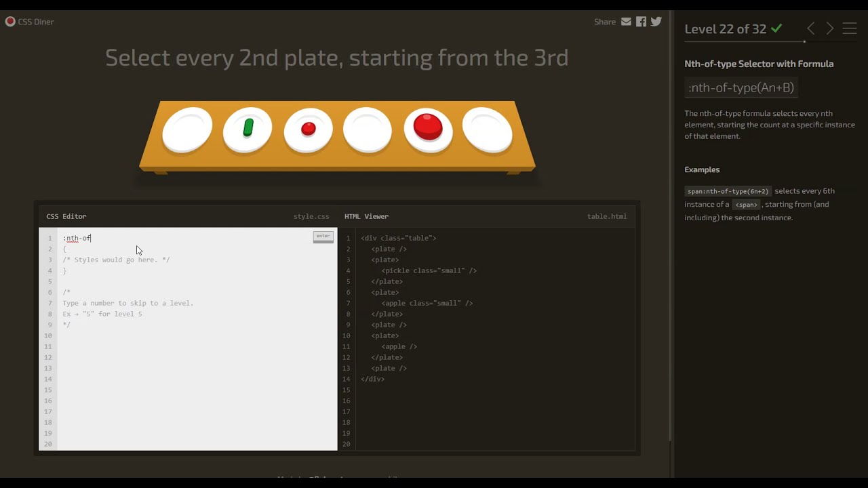Click the CSS editor selector input line
The width and height of the screenshot is (868, 488).
[186, 238]
